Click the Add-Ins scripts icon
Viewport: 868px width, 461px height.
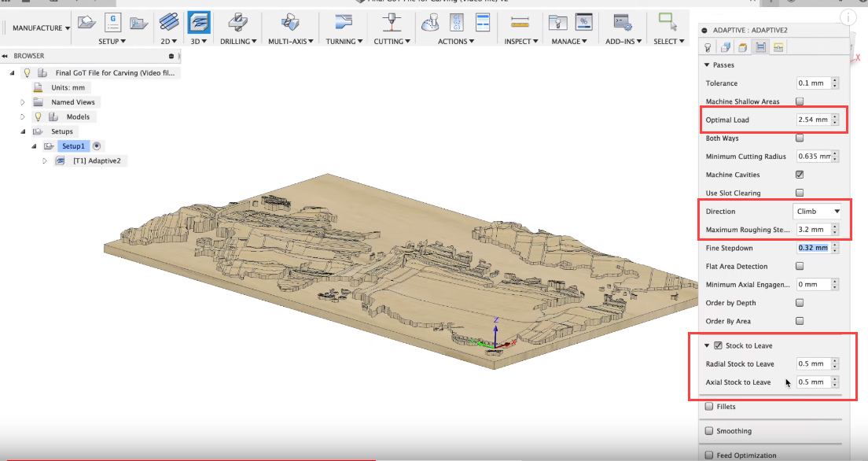tap(623, 23)
